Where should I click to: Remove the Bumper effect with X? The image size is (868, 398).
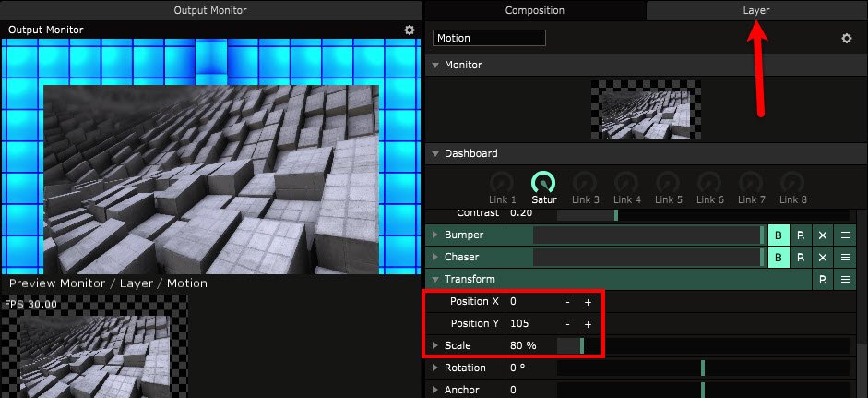(823, 235)
